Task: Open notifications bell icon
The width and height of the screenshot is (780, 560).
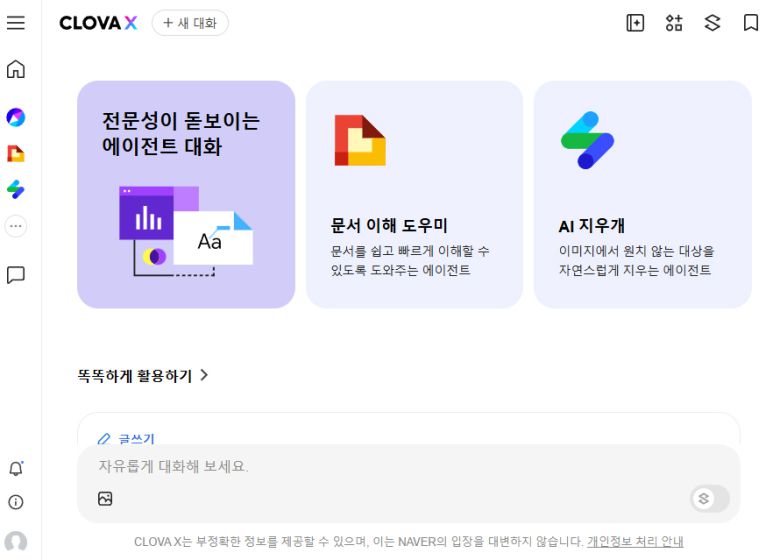Action: pos(16,468)
